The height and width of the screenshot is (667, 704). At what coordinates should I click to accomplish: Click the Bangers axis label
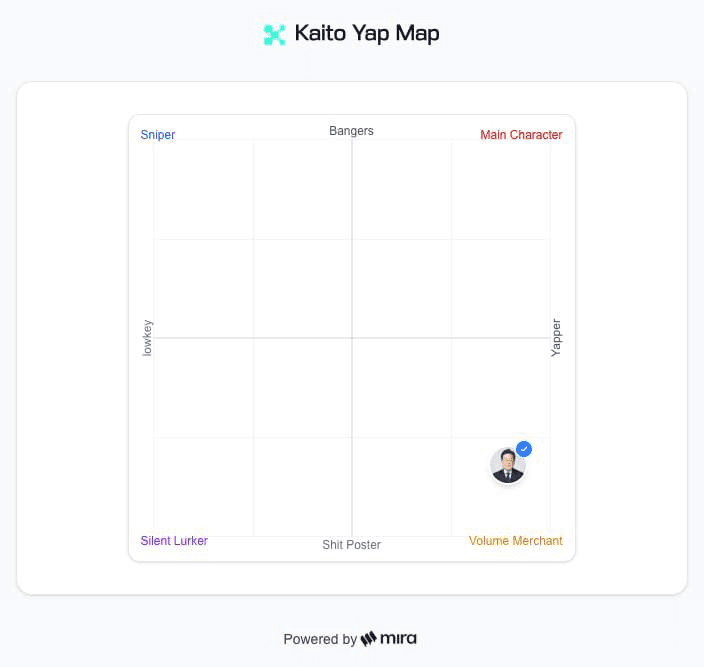(351, 131)
